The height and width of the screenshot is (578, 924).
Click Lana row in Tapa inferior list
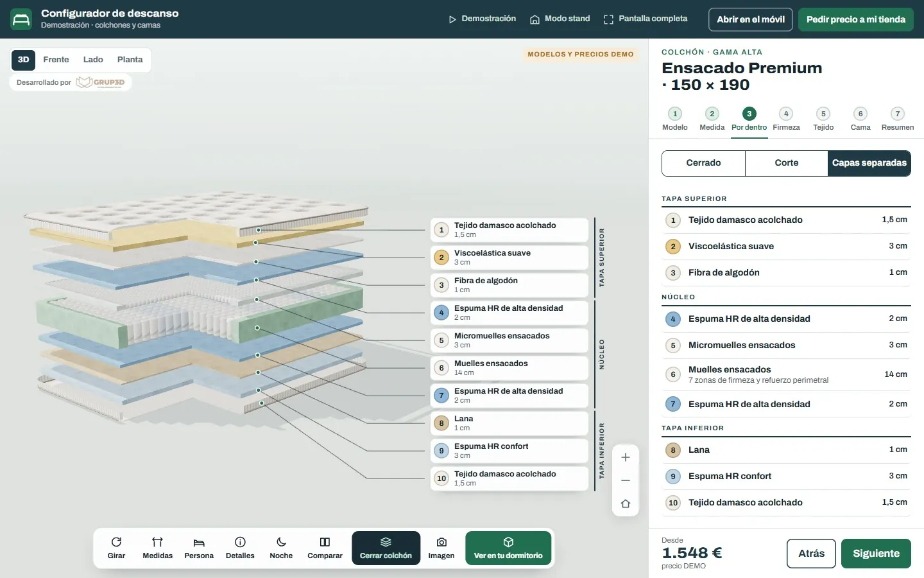pyautogui.click(x=786, y=450)
